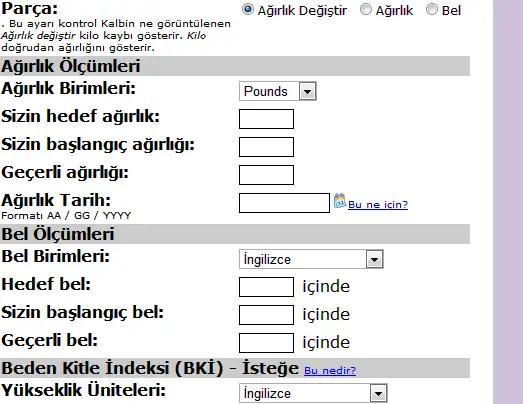Select the Geçerli bel input field
Image resolution: width=523 pixels, height=404 pixels.
[267, 343]
